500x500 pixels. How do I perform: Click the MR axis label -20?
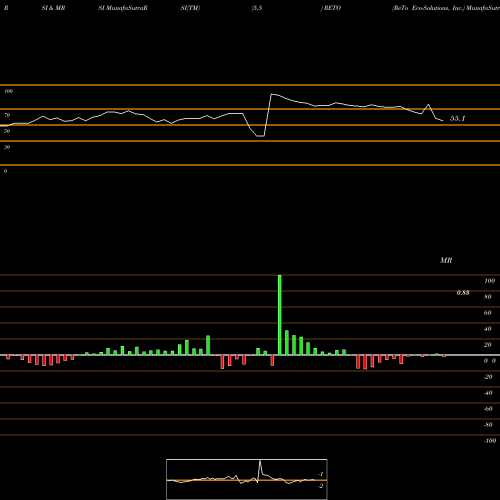[488, 377]
